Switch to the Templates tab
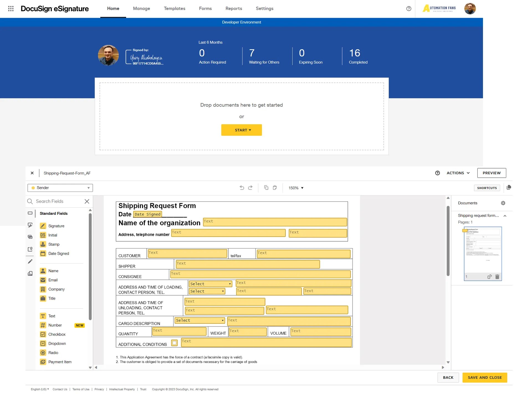532x400 pixels. [174, 9]
